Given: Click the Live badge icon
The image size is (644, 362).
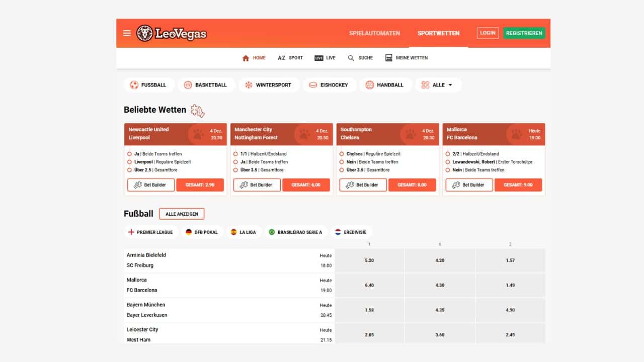Looking at the screenshot, I should click(x=318, y=58).
